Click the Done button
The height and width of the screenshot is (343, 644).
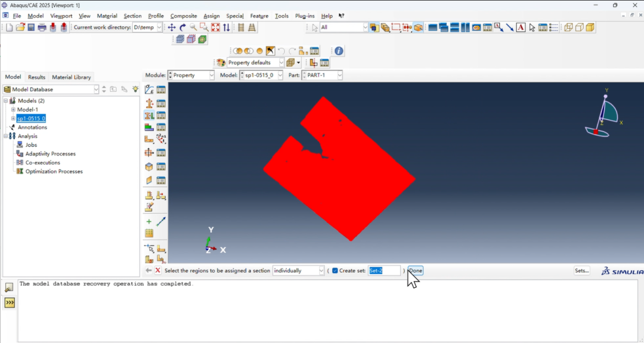415,271
